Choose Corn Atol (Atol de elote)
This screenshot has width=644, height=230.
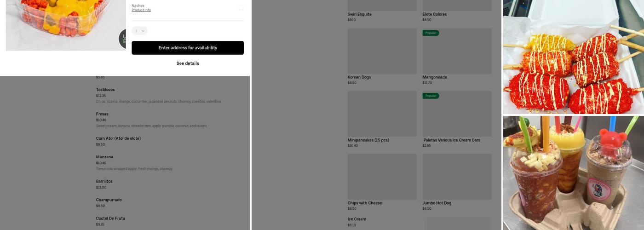pos(118,138)
